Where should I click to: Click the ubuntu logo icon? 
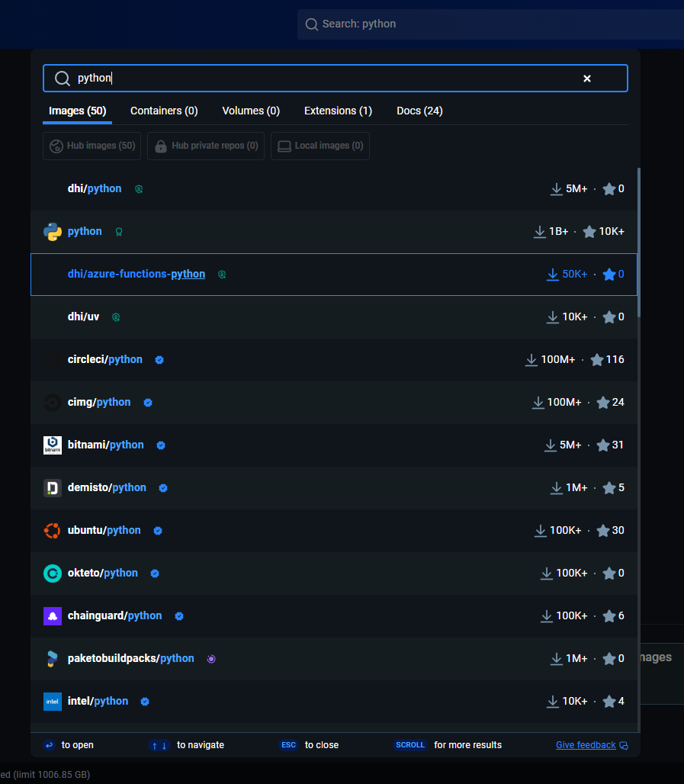pyautogui.click(x=53, y=531)
